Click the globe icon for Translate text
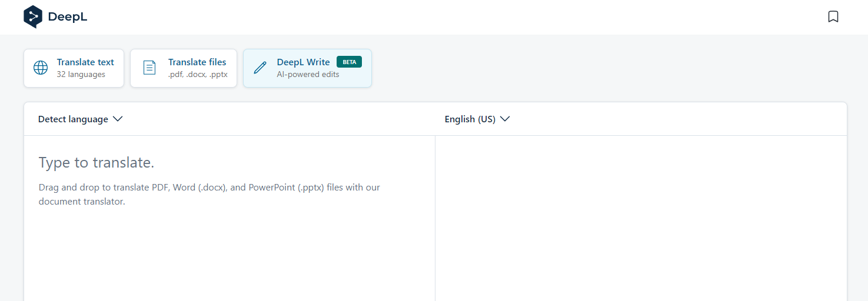The height and width of the screenshot is (301, 868). 41,68
